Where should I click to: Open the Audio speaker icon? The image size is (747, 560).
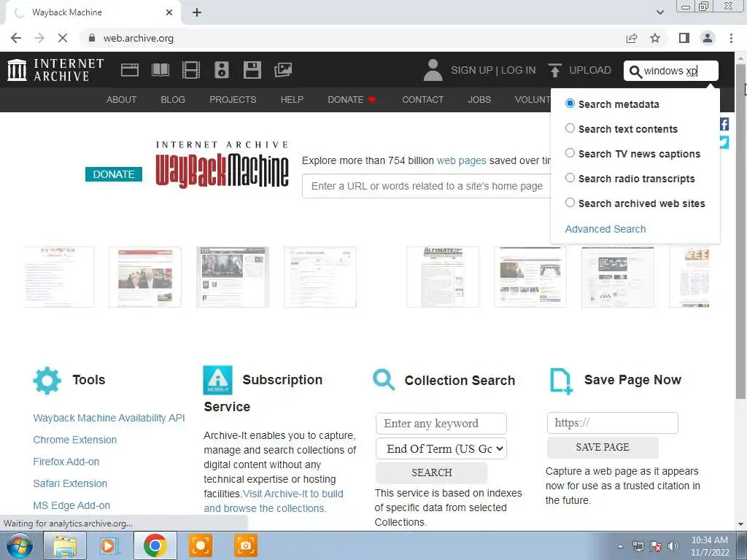[222, 70]
